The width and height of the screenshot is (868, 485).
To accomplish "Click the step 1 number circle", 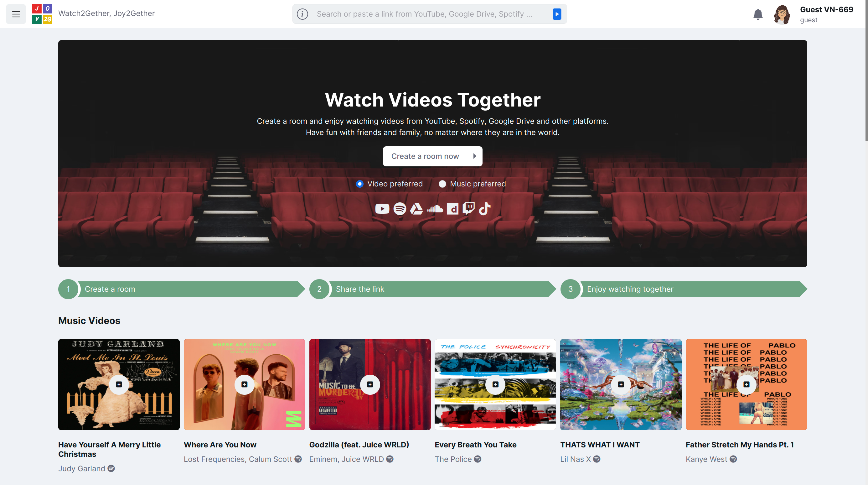I will coord(68,289).
